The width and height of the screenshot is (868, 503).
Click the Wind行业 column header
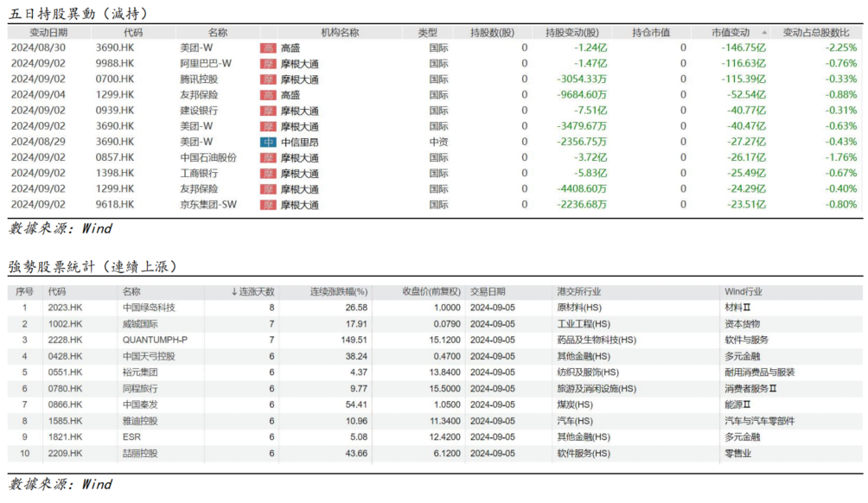[x=744, y=291]
